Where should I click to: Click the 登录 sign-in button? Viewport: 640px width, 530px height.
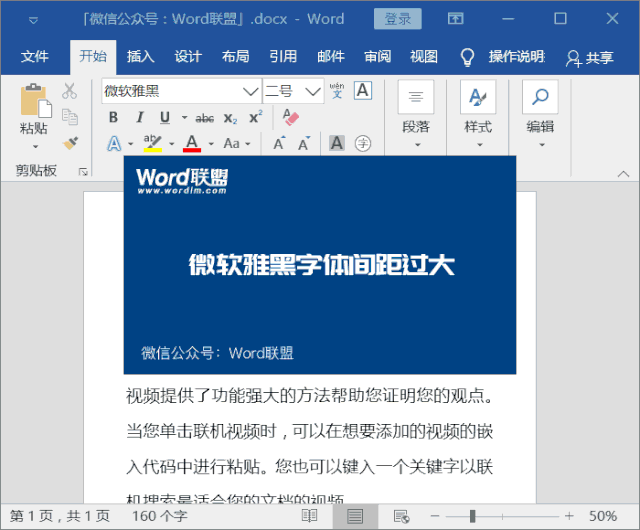397,19
